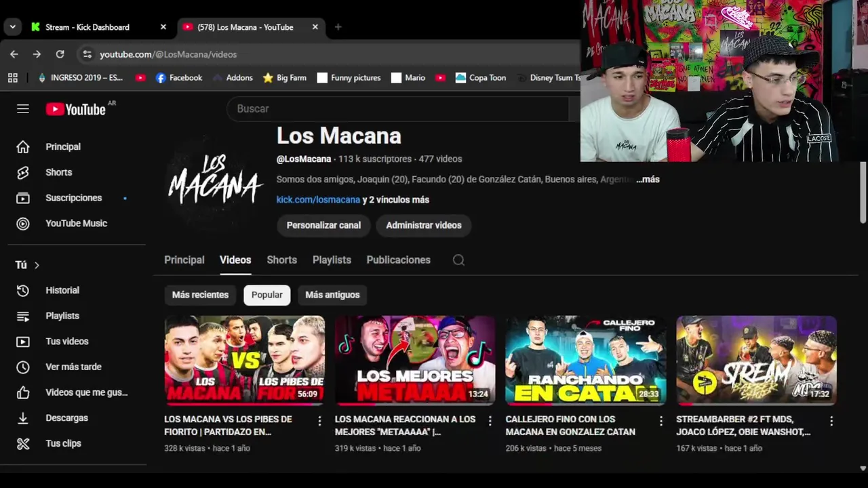Select the Popular filter chip

pyautogui.click(x=267, y=295)
